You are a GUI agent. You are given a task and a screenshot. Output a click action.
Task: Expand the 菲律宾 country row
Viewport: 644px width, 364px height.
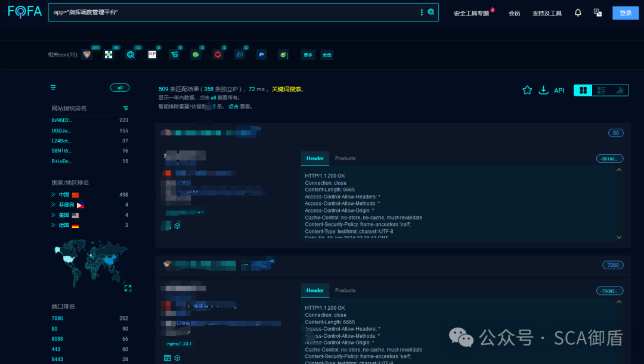pos(54,205)
